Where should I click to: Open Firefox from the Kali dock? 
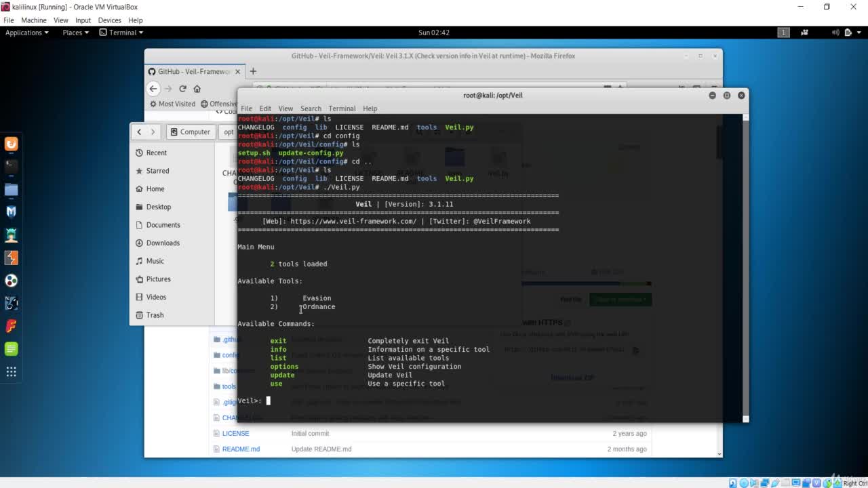(x=11, y=144)
